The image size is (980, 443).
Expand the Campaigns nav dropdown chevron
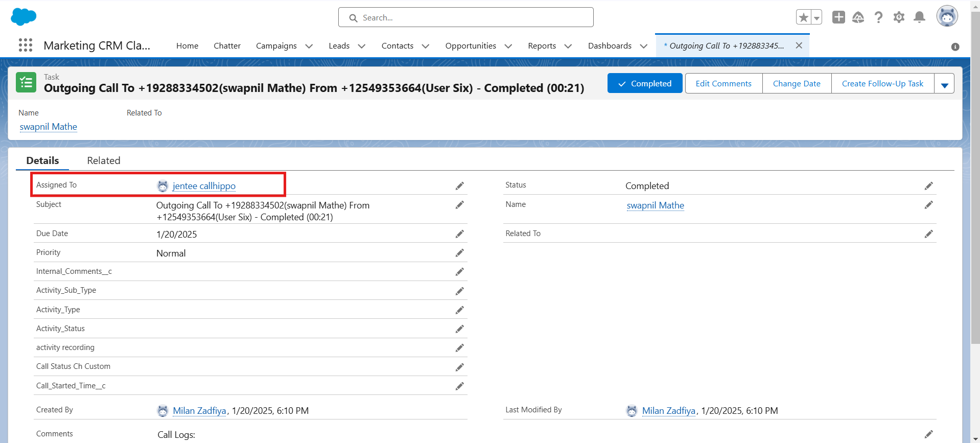(x=309, y=46)
